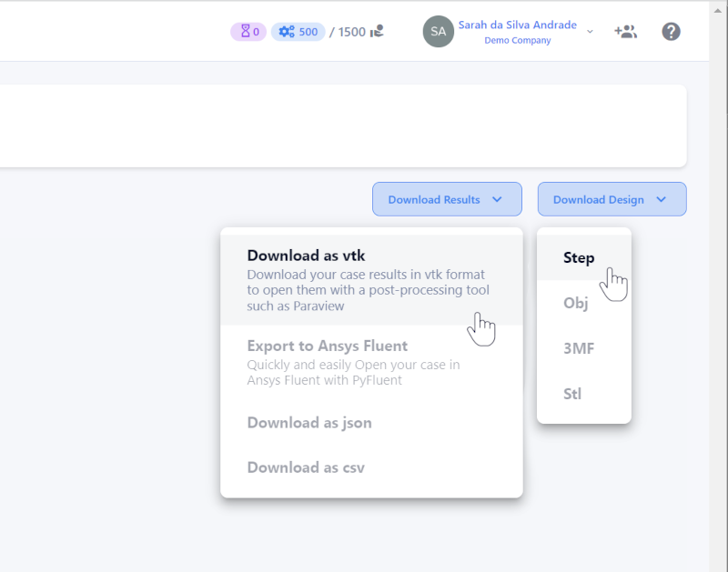Click the / 1500 credit total text

348,32
